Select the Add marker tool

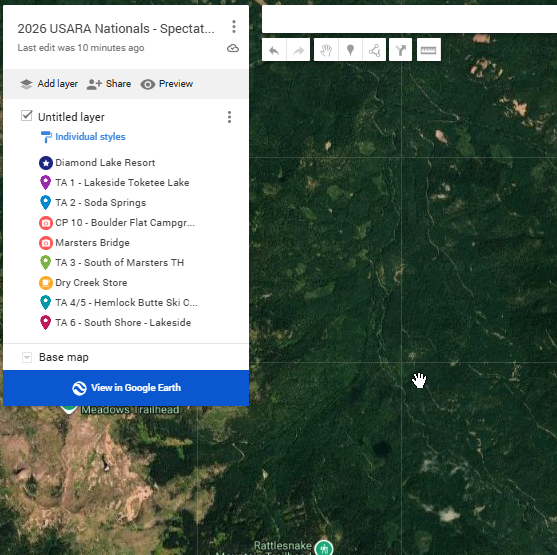(350, 50)
